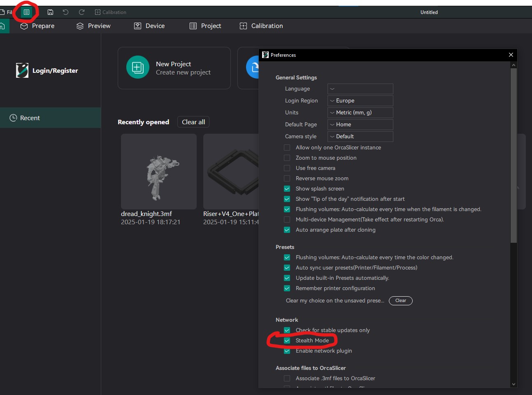Close the Preferences dialog

click(x=511, y=55)
